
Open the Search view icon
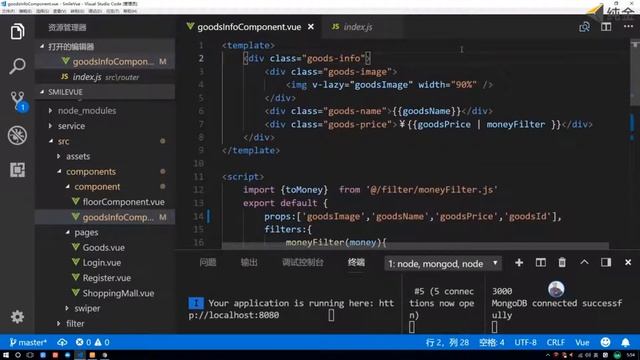pos(17,66)
